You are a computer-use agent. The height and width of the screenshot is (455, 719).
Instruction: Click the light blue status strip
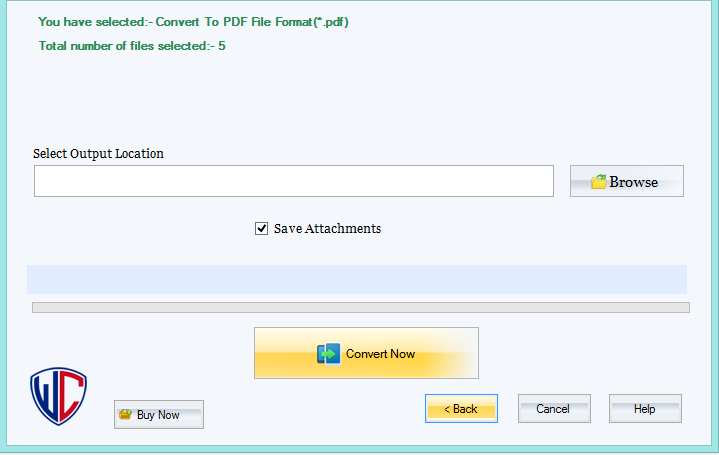(x=356, y=280)
